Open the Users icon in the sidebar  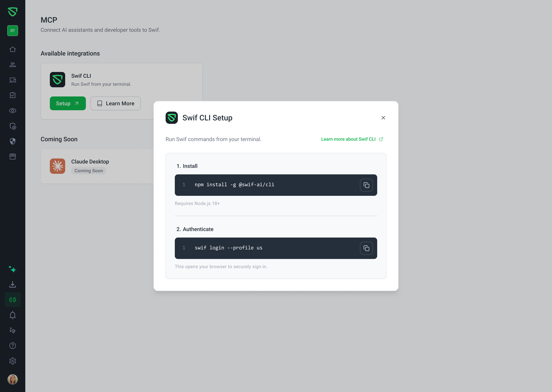pyautogui.click(x=13, y=65)
